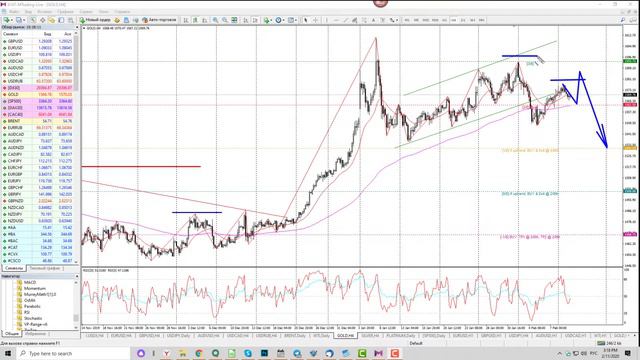Click the Новый ордер button
This screenshot has height=360, width=640.
94,20
